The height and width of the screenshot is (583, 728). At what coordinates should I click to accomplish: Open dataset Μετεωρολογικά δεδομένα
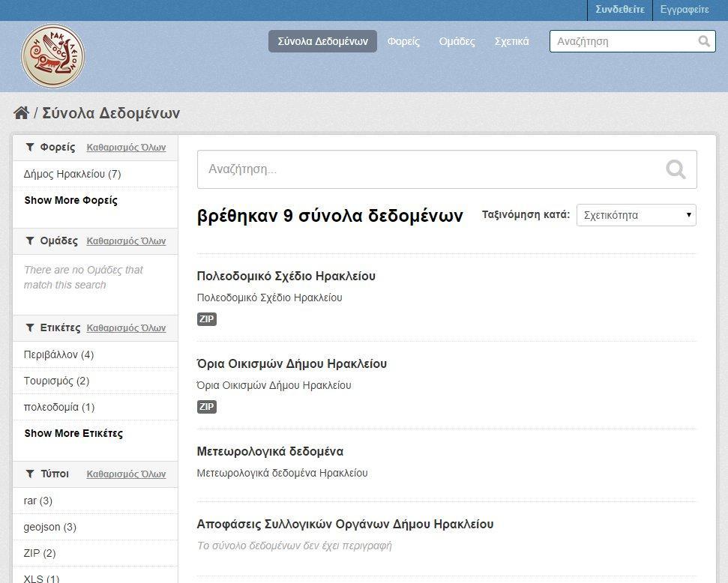pos(270,452)
